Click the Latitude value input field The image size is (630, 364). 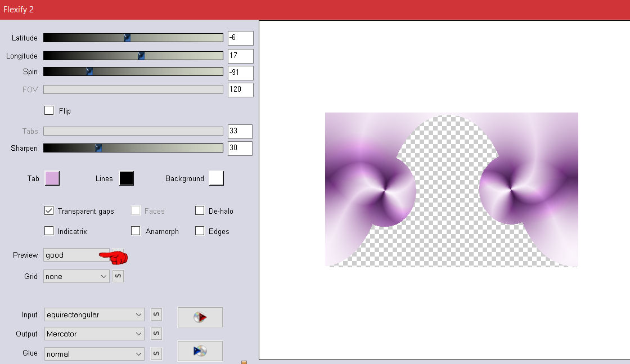[240, 38]
